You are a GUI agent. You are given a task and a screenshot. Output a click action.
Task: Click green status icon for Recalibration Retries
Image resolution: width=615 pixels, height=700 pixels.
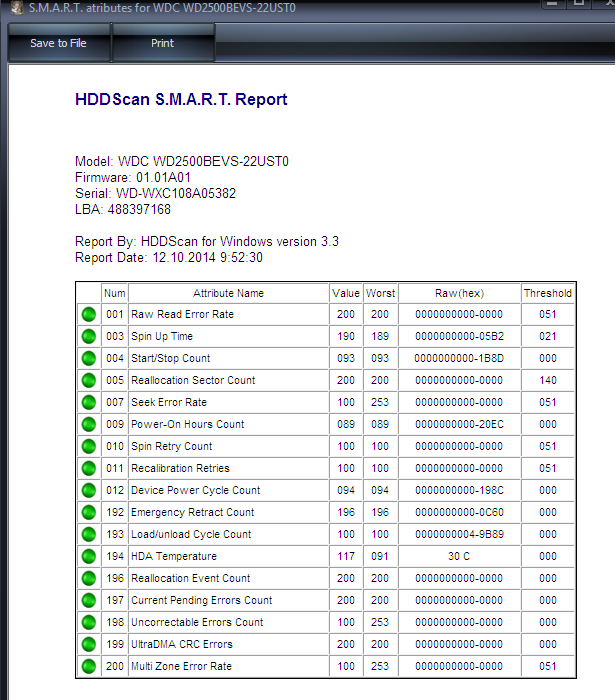(89, 468)
